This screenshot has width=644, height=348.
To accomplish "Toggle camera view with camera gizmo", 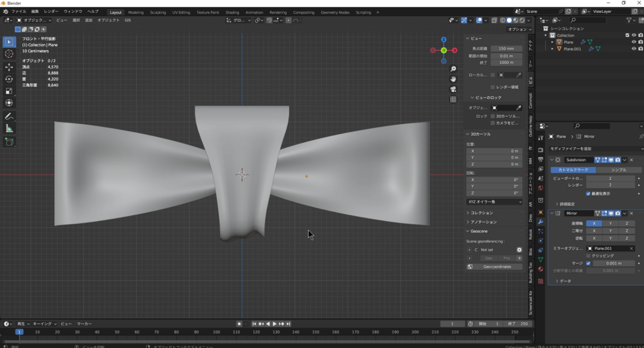I will 453,89.
